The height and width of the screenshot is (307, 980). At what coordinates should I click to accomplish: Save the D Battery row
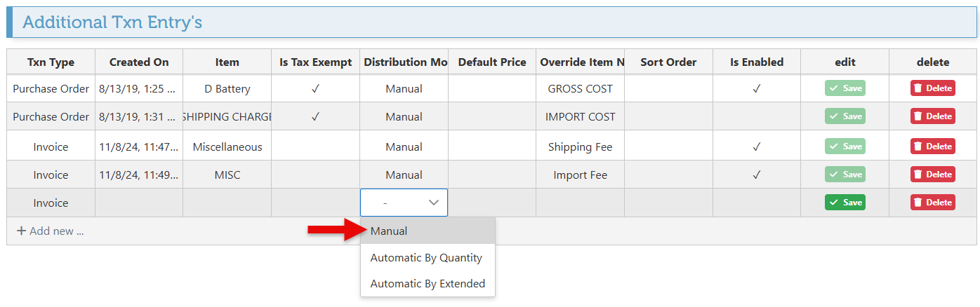point(845,88)
